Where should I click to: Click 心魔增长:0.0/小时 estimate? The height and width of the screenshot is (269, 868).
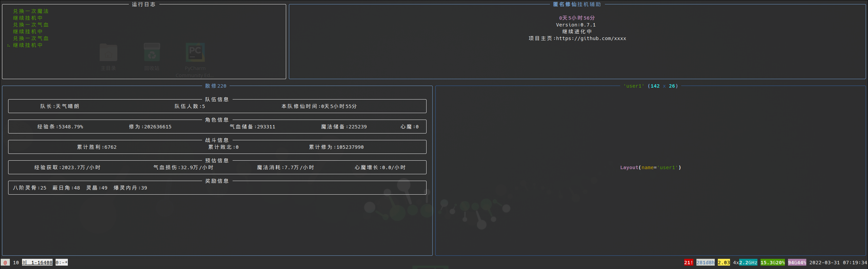tap(380, 167)
